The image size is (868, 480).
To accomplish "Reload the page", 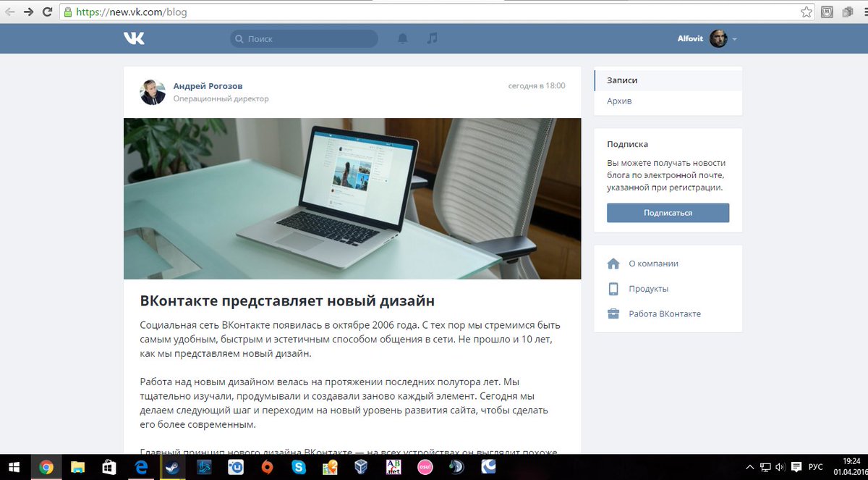I will tap(46, 12).
